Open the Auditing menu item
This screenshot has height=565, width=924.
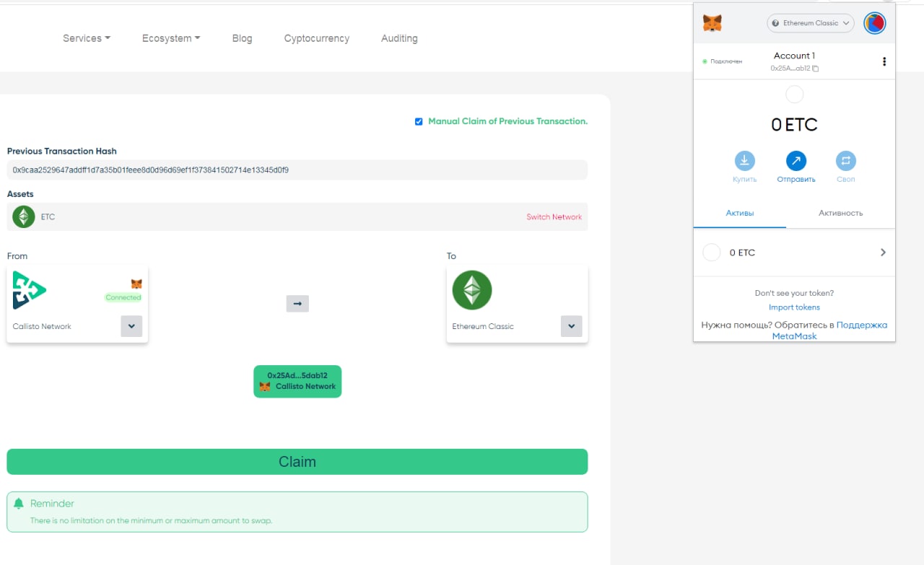click(x=399, y=38)
